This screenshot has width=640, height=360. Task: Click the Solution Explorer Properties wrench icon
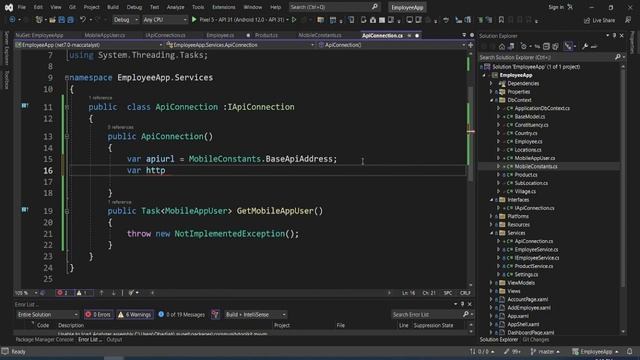coord(585,47)
